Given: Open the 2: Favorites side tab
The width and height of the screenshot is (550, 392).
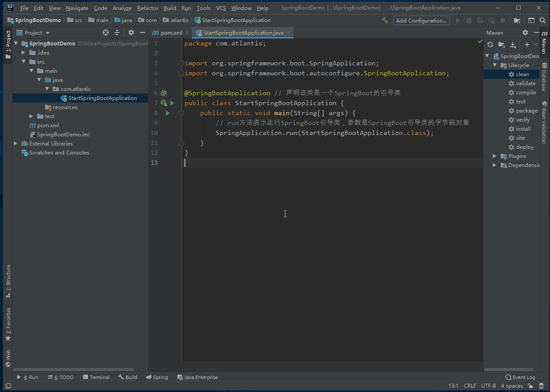Looking at the screenshot, I should tap(8, 324).
